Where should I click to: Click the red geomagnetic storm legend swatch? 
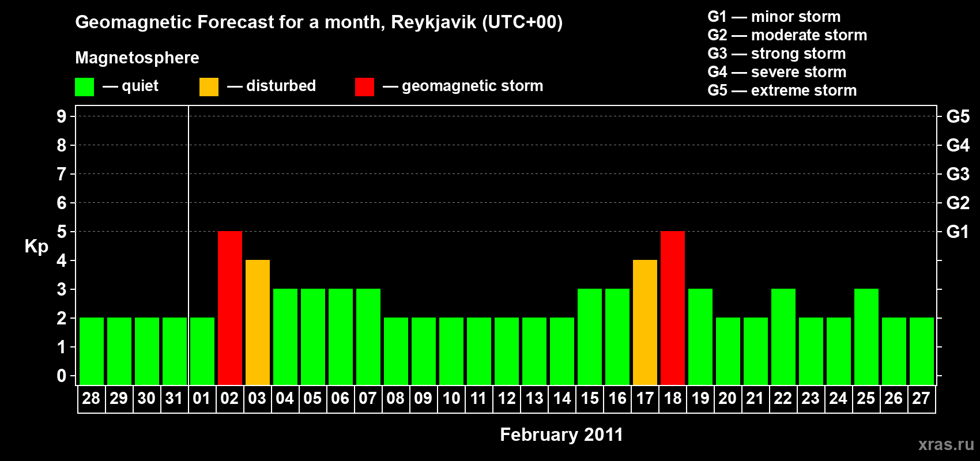pyautogui.click(x=364, y=87)
